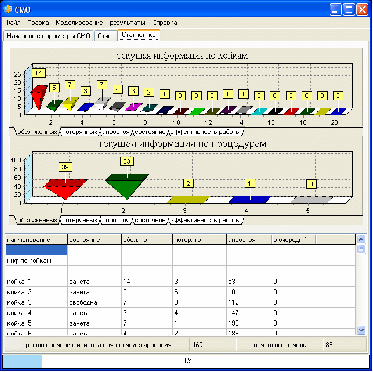This screenshot has width=373, height=372.
Task: Select the Потерянных tab under the upper chart
Action: (80, 132)
